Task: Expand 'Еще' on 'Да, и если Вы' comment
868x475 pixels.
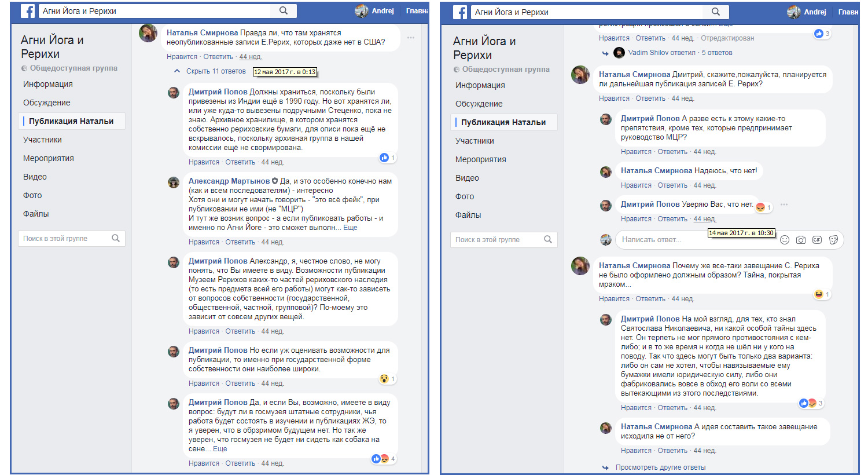Action: [x=220, y=449]
